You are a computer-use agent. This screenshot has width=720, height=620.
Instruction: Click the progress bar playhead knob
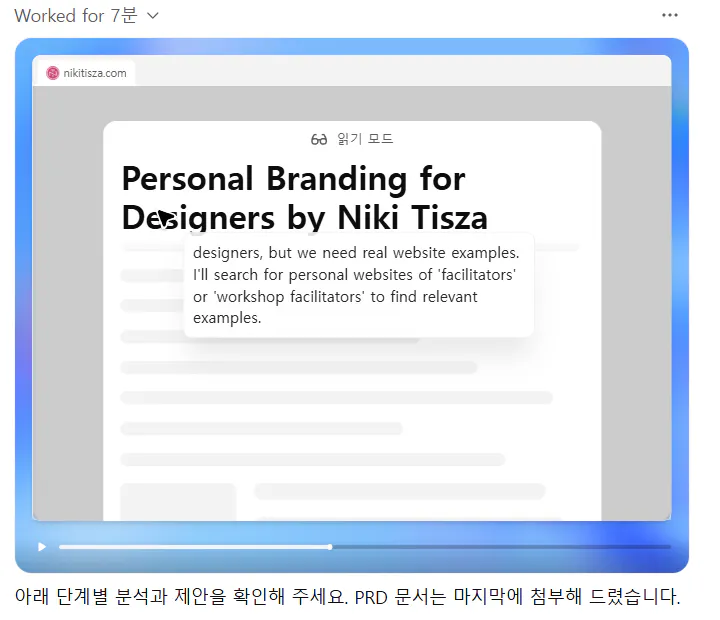330,547
